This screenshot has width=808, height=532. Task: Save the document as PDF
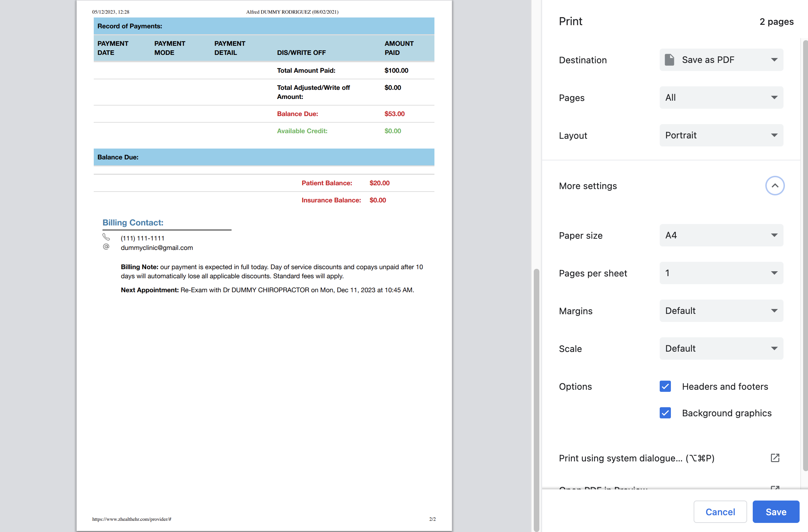(x=776, y=512)
